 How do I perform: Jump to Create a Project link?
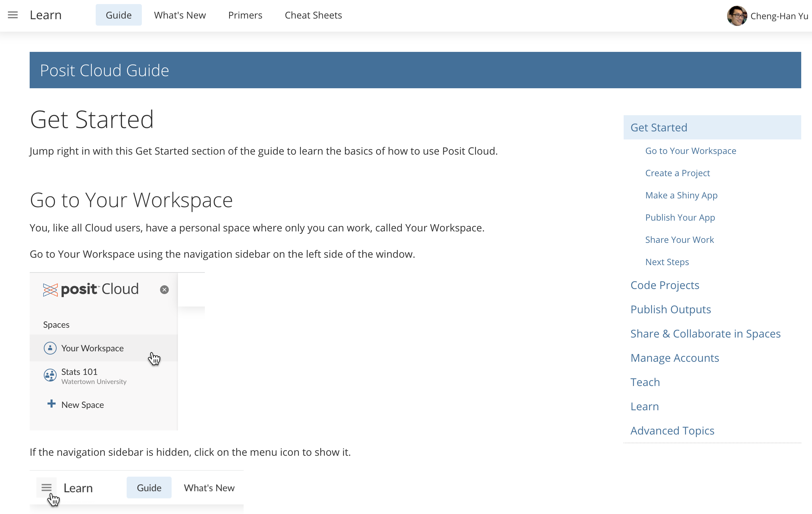pos(678,173)
